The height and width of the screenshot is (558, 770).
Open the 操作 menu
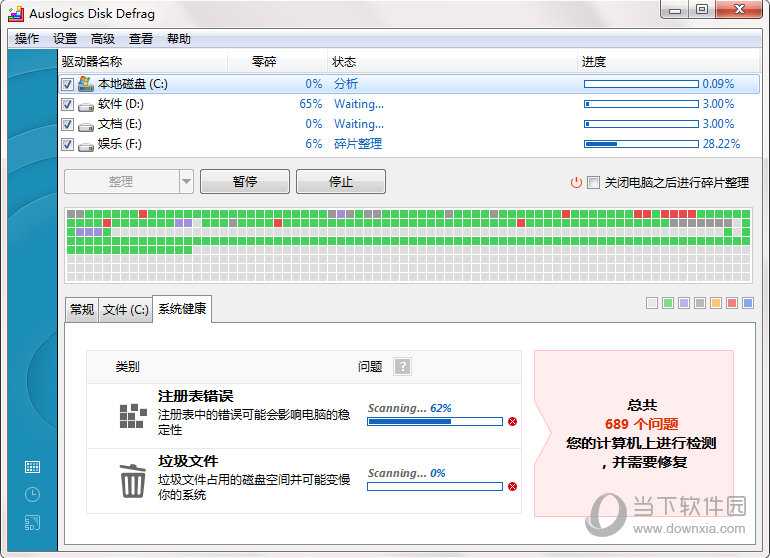coord(27,39)
